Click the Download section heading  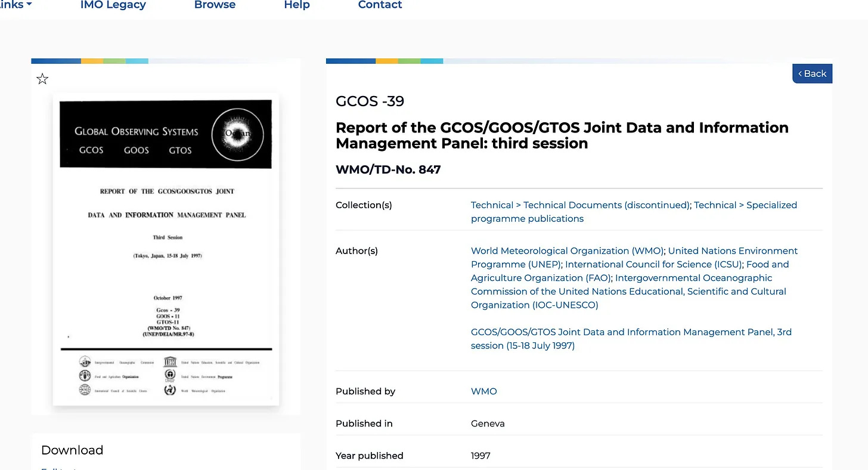[x=72, y=450]
